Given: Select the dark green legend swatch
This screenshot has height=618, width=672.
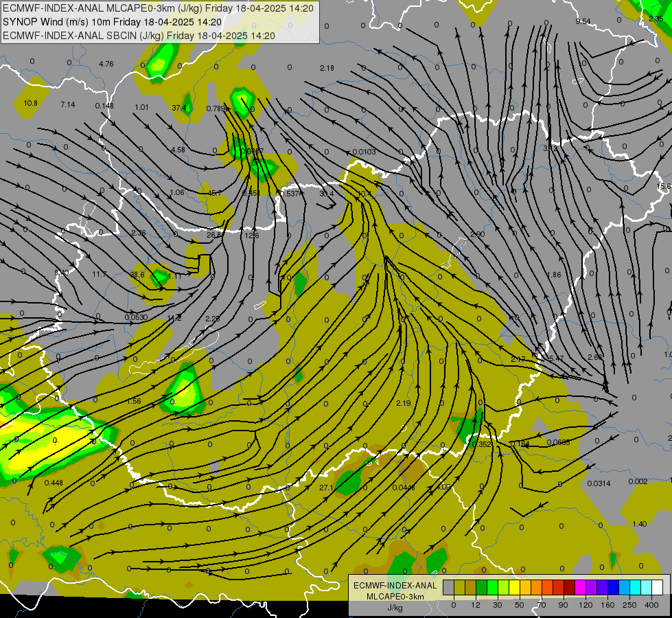Looking at the screenshot, I should coord(481,587).
